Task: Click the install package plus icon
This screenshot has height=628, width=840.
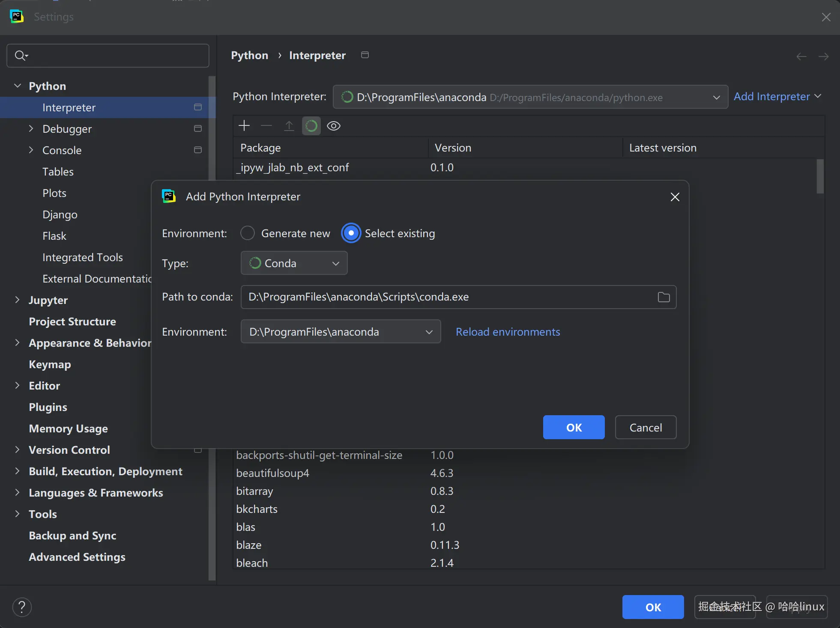Action: (x=244, y=126)
